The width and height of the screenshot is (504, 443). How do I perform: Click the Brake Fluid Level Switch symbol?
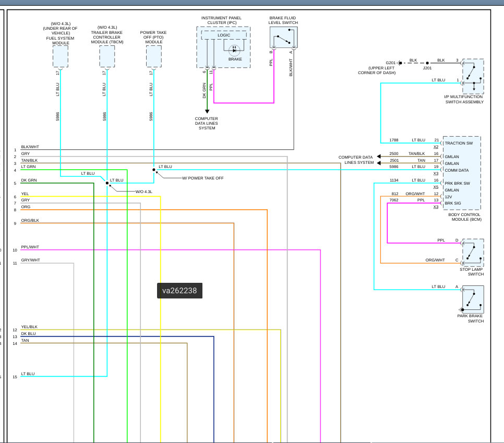click(283, 38)
